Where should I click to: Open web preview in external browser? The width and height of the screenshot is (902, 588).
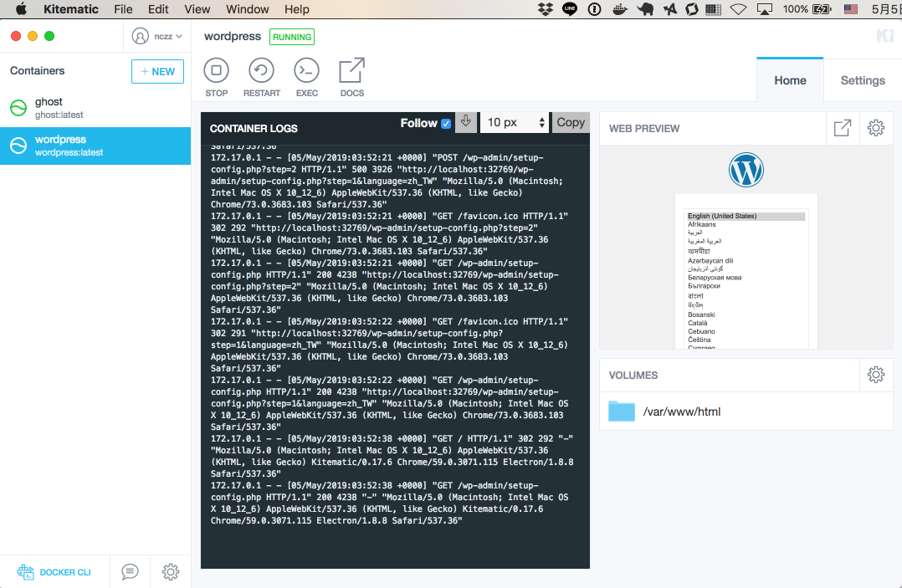click(x=842, y=128)
